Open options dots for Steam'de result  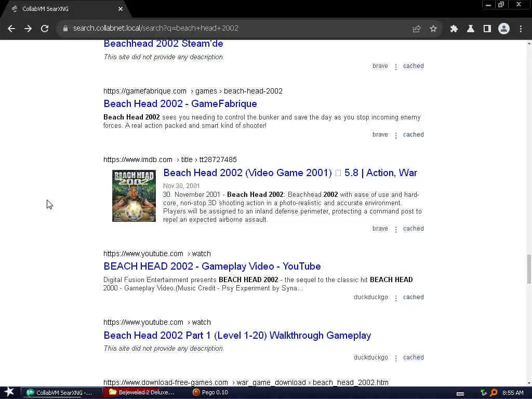pyautogui.click(x=395, y=67)
